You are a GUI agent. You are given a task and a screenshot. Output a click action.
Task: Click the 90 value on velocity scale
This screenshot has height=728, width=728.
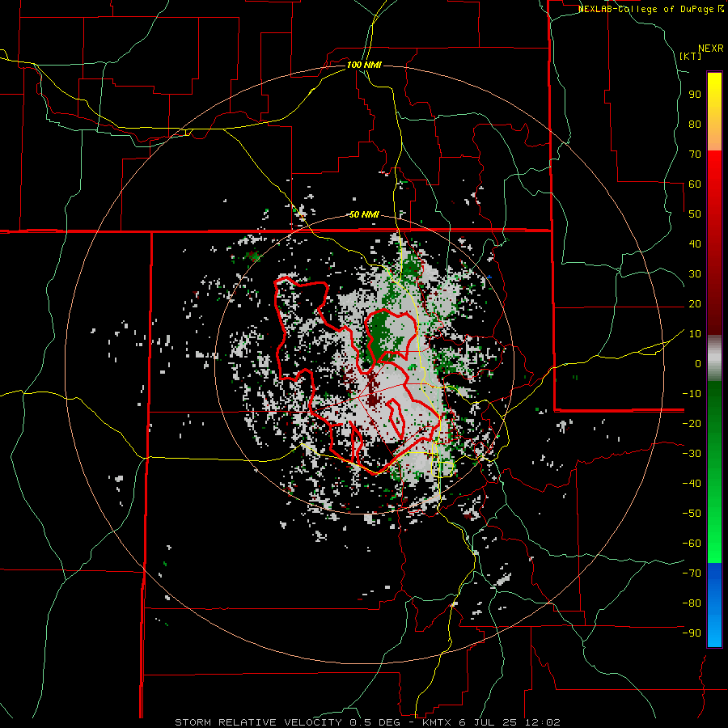pos(695,95)
